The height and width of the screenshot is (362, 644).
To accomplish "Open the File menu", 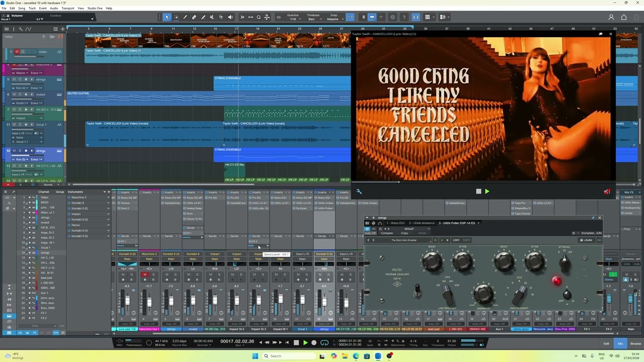I will click(x=5, y=8).
